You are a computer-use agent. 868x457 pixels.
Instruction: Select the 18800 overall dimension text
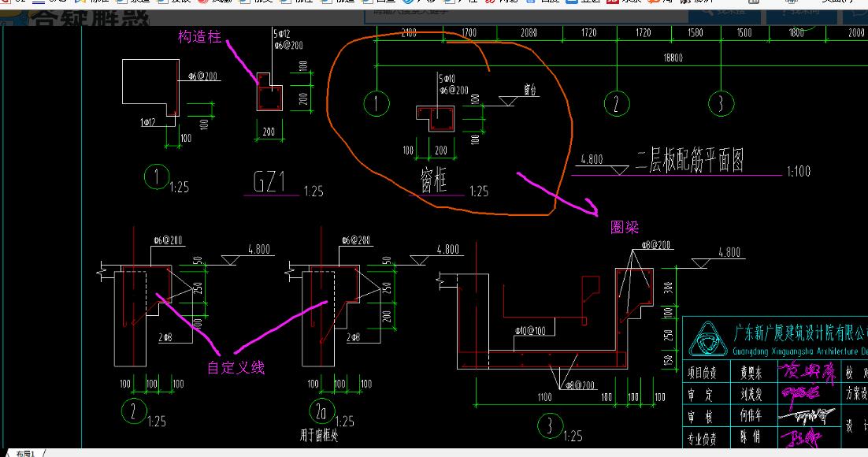click(673, 58)
